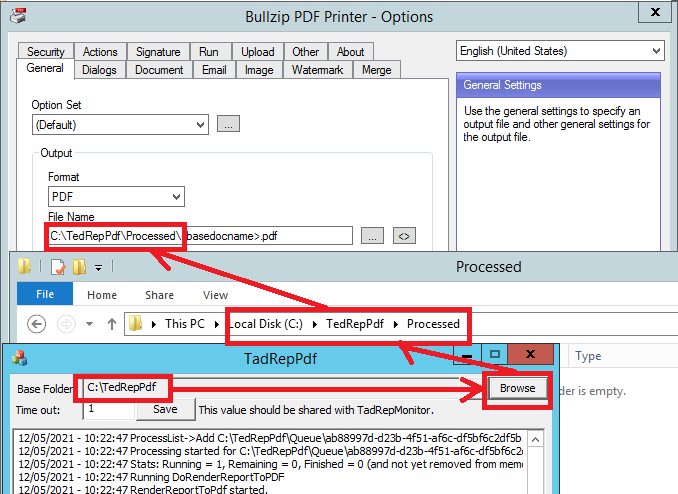Open the Watermark tab
Viewport: 678px width, 494px height.
pyautogui.click(x=317, y=70)
